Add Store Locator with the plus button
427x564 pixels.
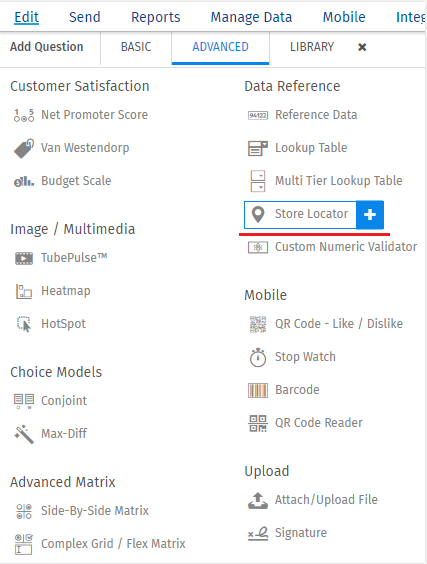(x=370, y=215)
